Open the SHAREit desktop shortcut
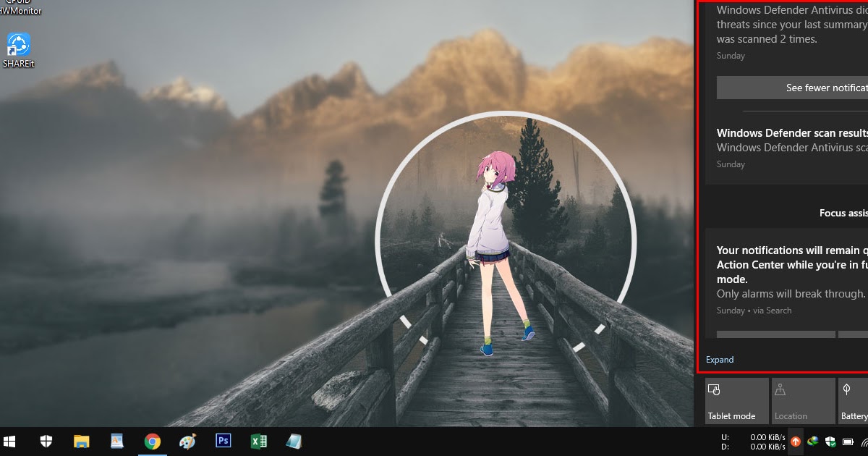The height and width of the screenshot is (456, 868). click(x=18, y=51)
